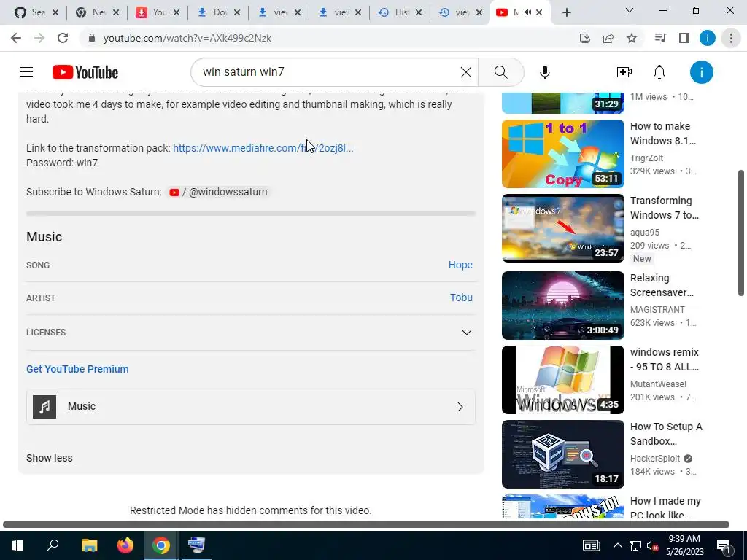
Task: Go to YouTube home via logo
Action: 85,72
